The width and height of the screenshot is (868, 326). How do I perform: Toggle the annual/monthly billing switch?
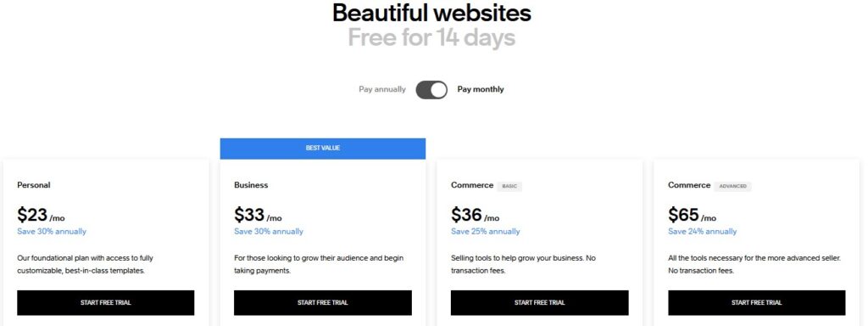[431, 90]
